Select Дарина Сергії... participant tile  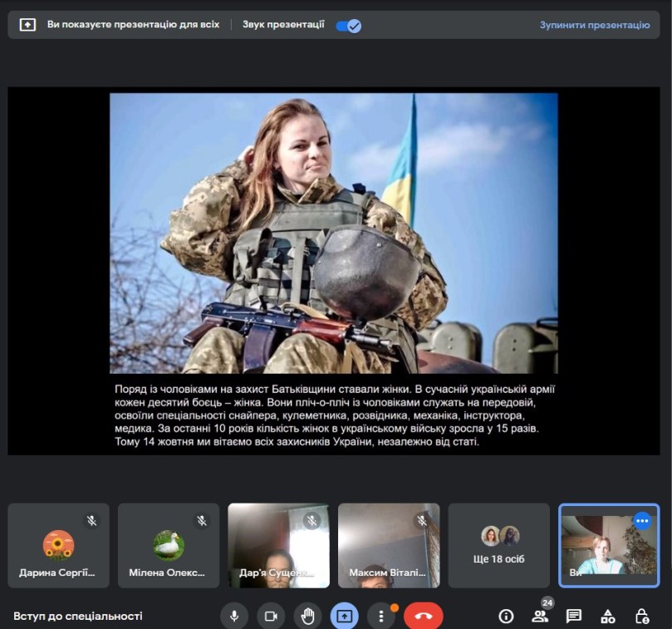pos(58,545)
